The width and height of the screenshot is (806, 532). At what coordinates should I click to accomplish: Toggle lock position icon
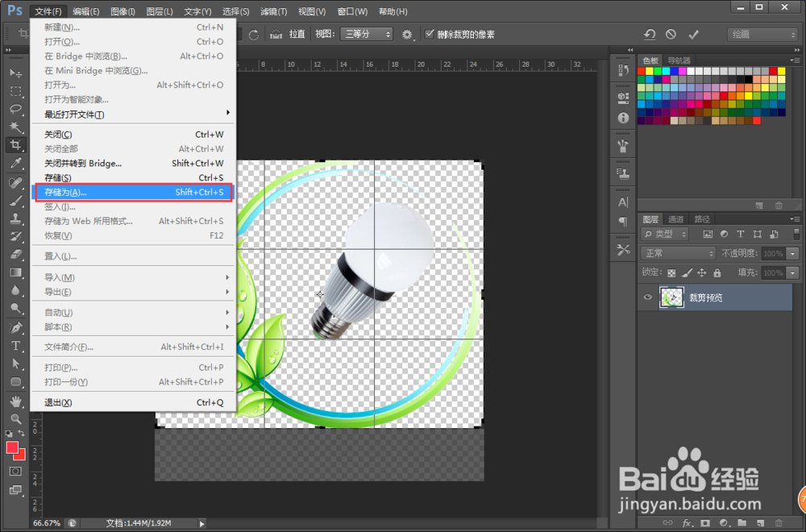[x=702, y=273]
